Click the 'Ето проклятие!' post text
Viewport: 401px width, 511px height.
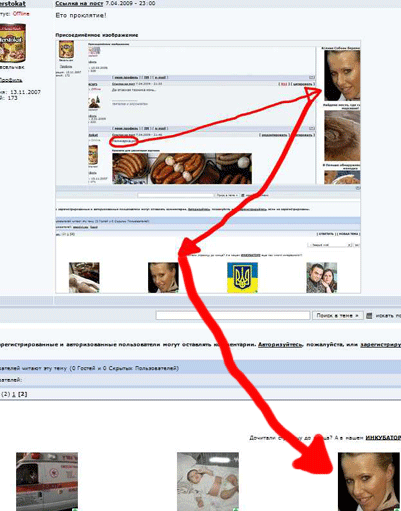coord(81,15)
